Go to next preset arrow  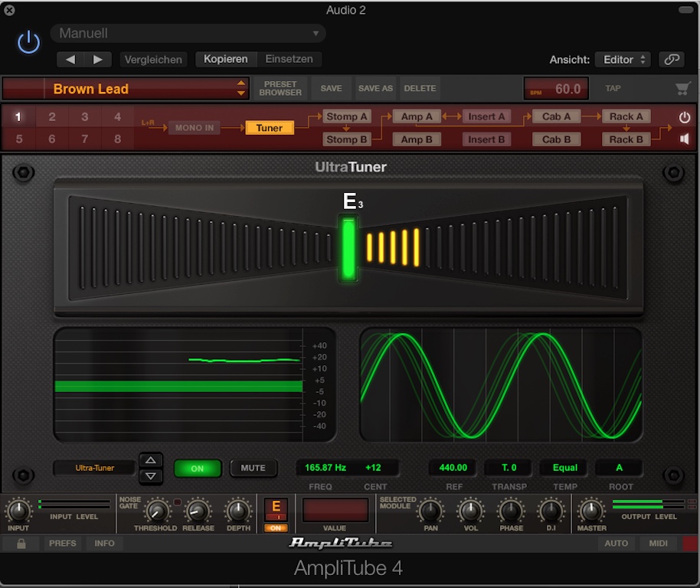(x=98, y=59)
